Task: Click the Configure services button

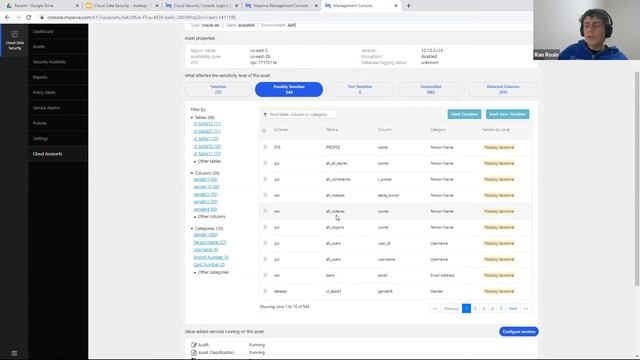Action: click(x=519, y=331)
